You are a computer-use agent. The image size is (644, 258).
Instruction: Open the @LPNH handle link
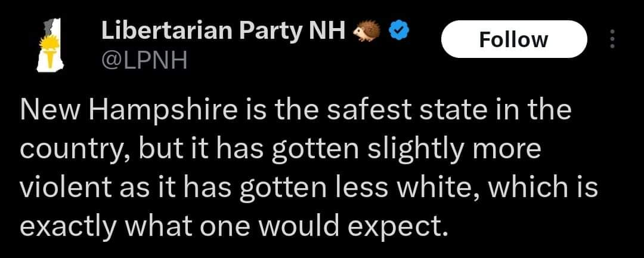pos(144,60)
